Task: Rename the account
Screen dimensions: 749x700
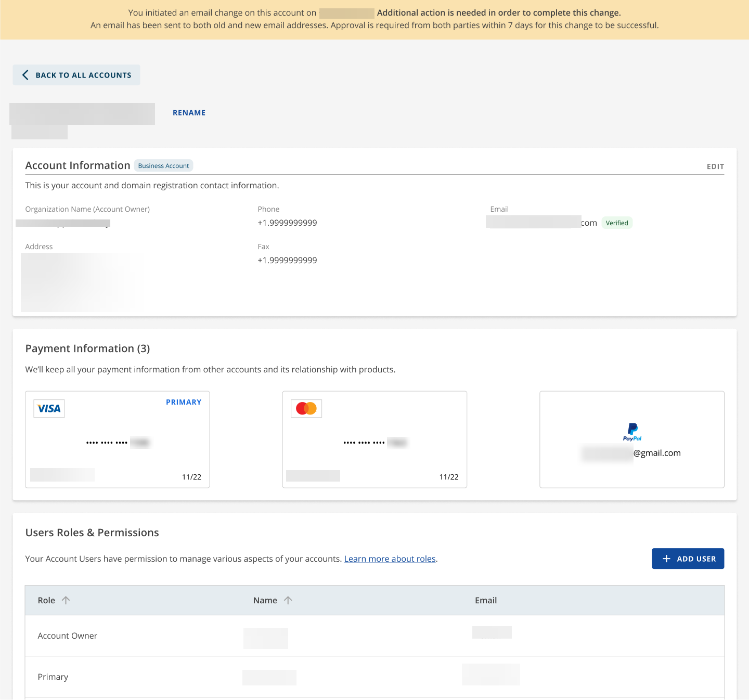Action: (x=189, y=113)
